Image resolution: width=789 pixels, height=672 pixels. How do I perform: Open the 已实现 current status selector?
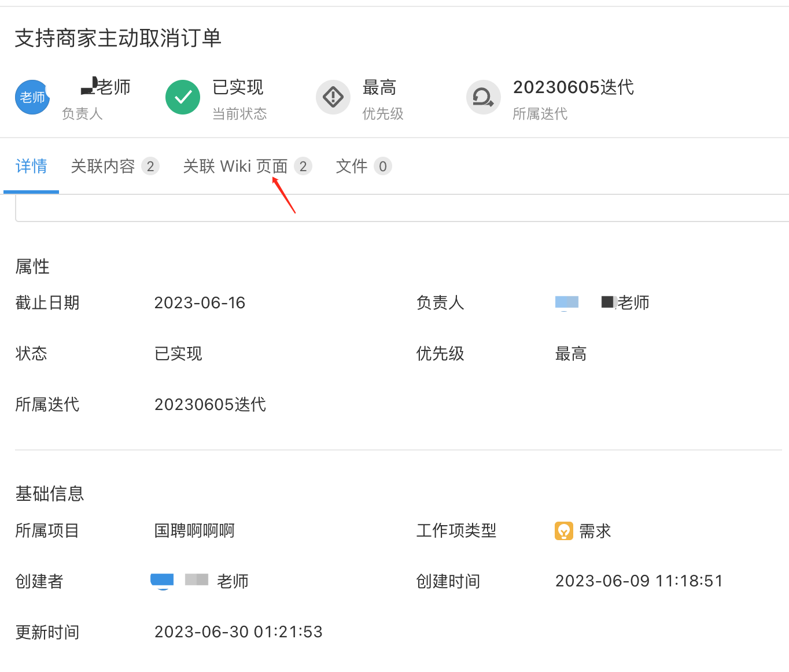point(238,87)
